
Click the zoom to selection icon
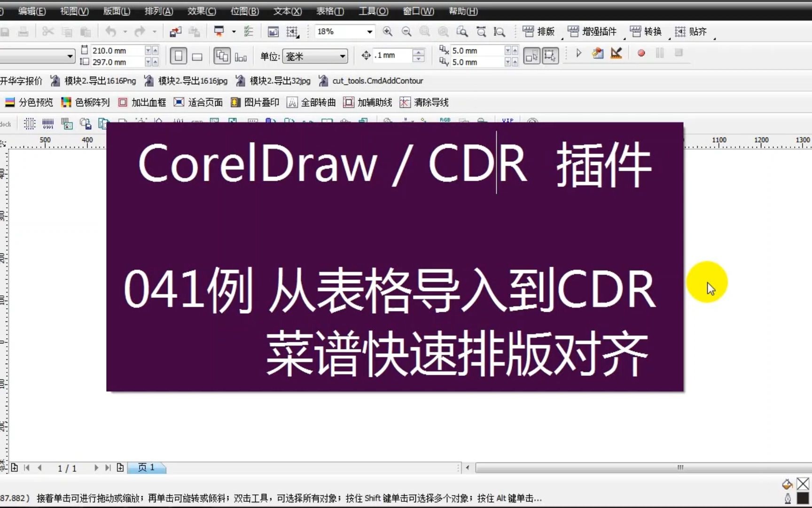(425, 32)
